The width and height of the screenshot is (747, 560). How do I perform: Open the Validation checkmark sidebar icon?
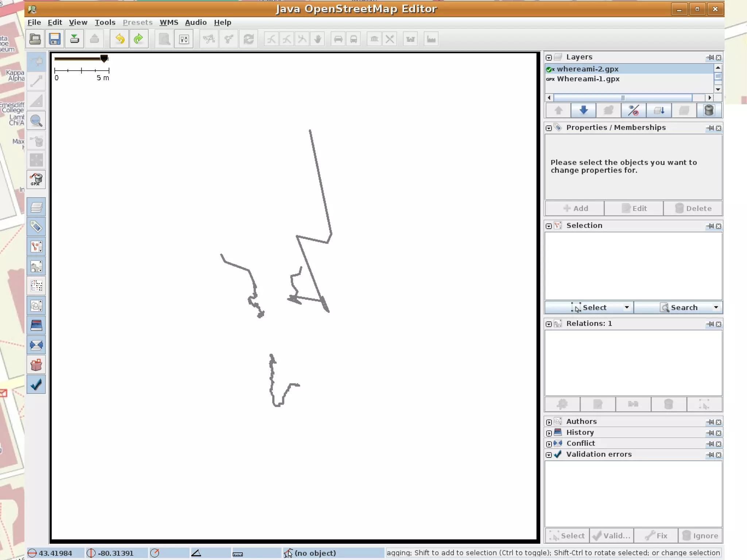(36, 385)
